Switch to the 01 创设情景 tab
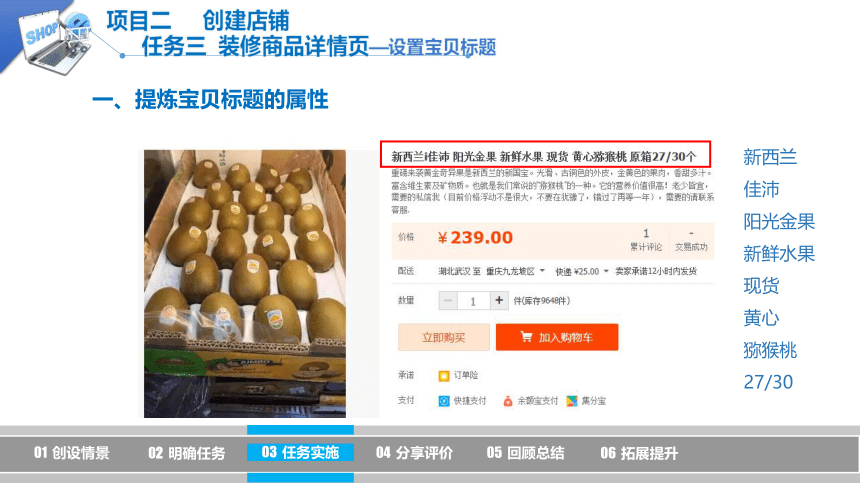860x483 pixels. tap(72, 453)
